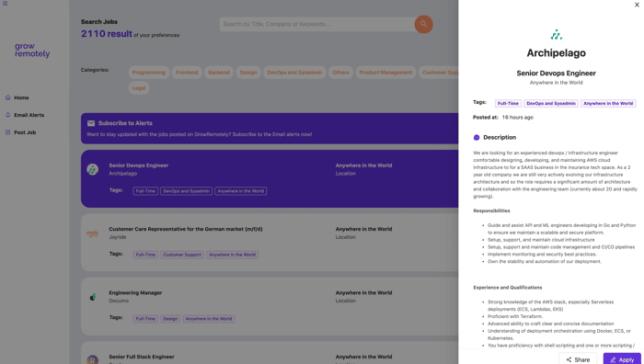Click the envelope icon in Subscribe banner
The image size is (644, 364).
(x=91, y=123)
